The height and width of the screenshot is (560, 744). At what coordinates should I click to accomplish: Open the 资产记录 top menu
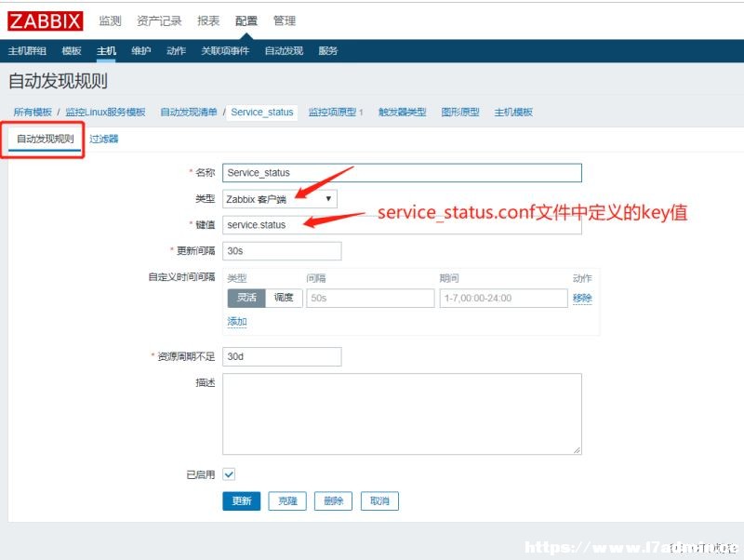(159, 20)
